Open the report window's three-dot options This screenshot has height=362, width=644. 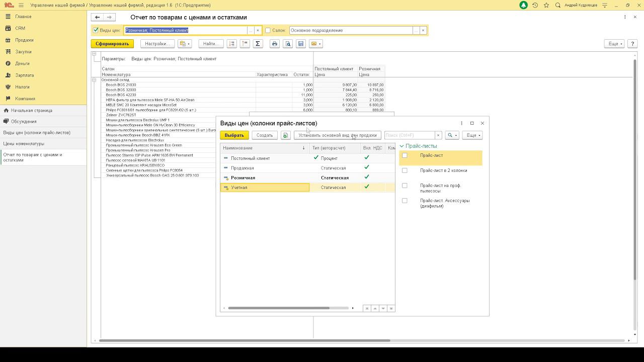(x=625, y=17)
